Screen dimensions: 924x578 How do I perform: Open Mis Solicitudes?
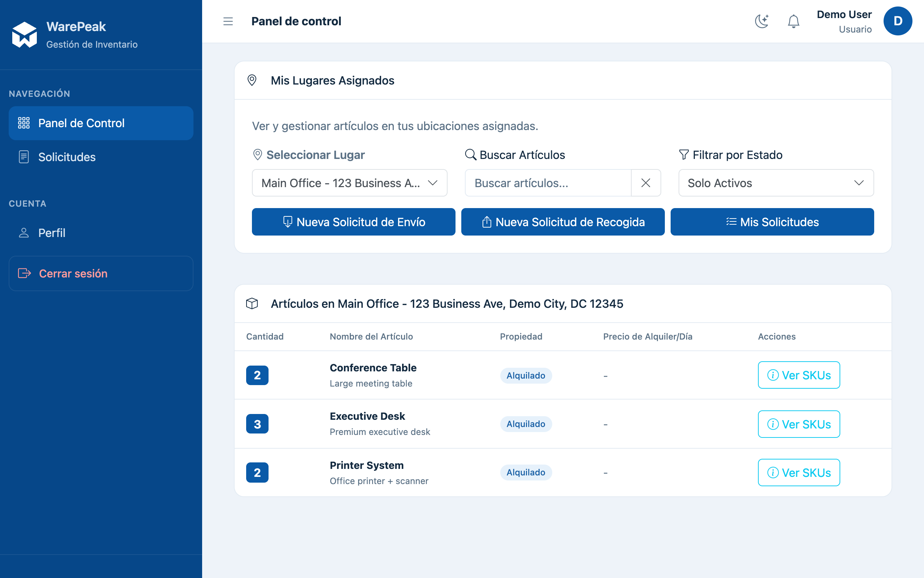point(772,222)
